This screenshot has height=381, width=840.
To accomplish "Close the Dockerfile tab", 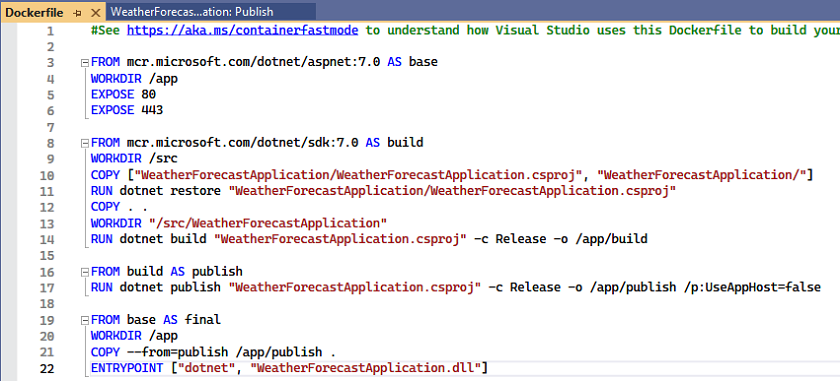I will pos(95,12).
